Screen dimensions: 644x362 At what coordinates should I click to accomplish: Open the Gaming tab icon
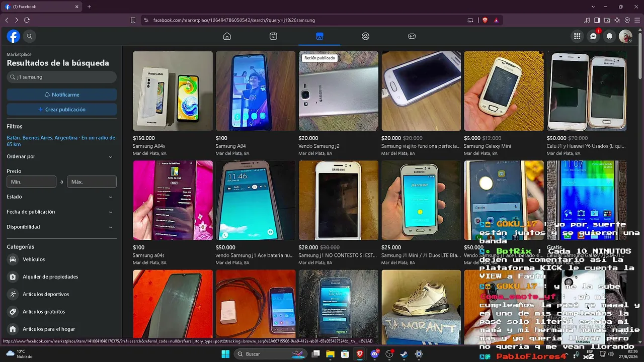tap(412, 36)
